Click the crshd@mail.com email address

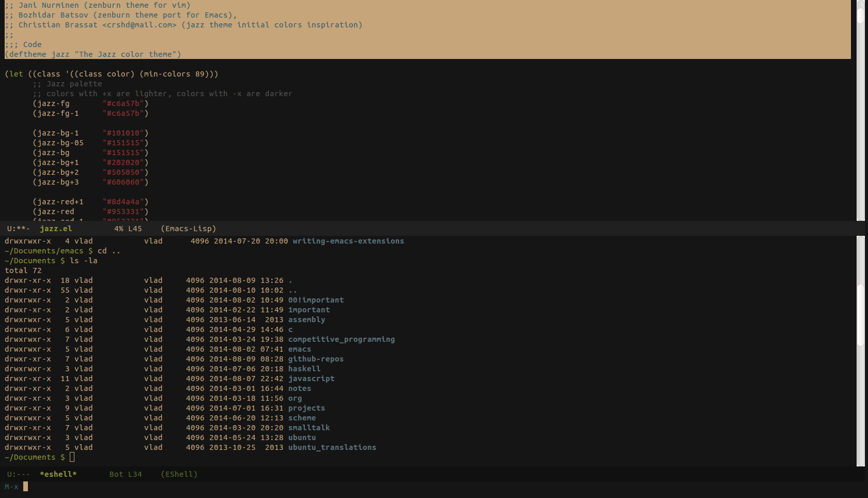click(x=139, y=25)
